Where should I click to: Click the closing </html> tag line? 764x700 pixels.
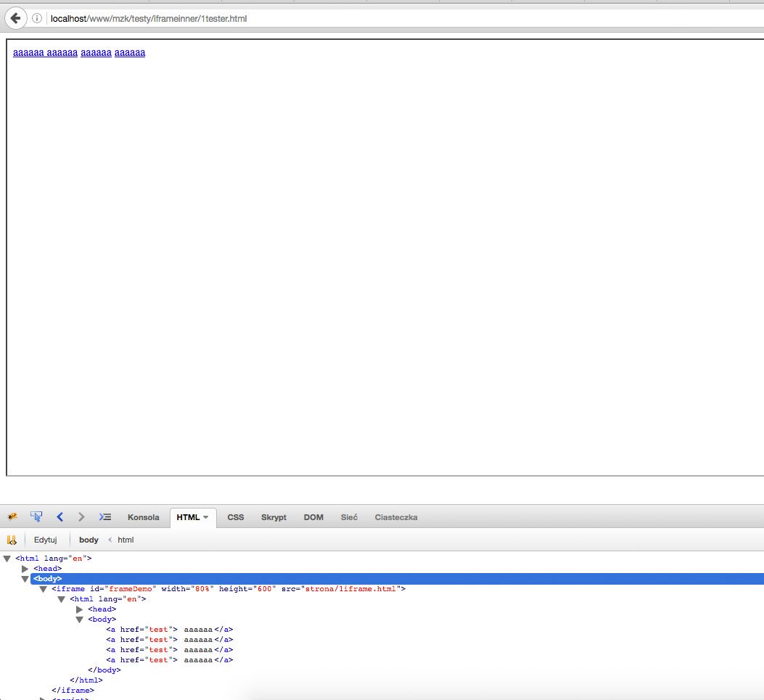[86, 680]
